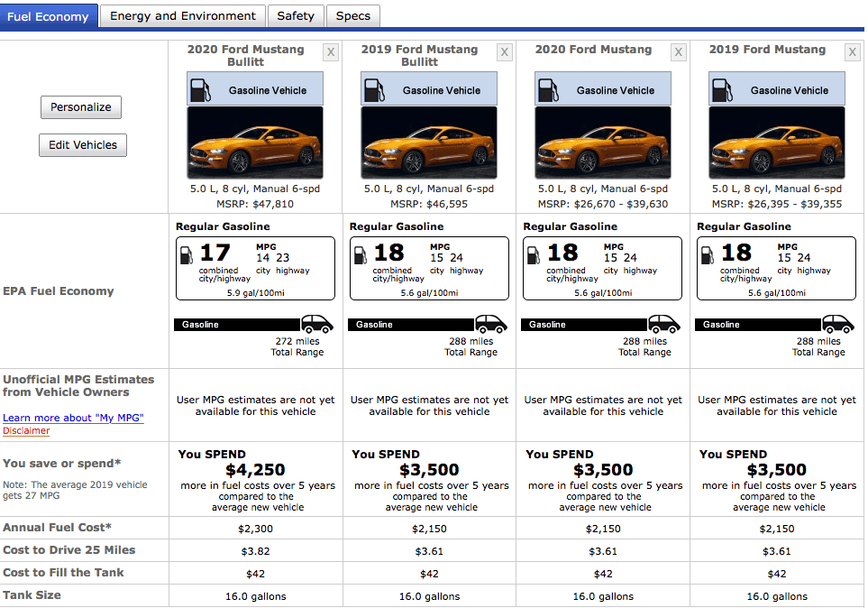Screen dimensions: 868x608
Task: Click average 2019 vehicle gets 27 MPG note
Action: tap(76, 490)
